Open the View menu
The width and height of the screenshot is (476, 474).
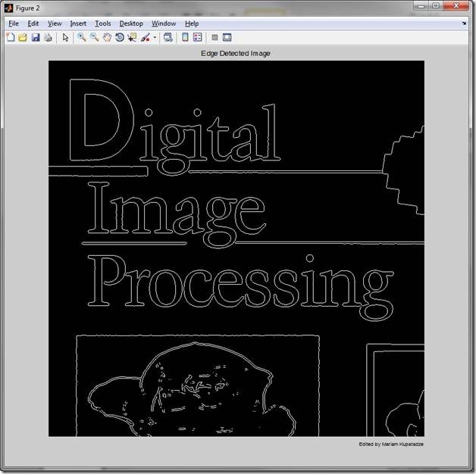tap(55, 23)
